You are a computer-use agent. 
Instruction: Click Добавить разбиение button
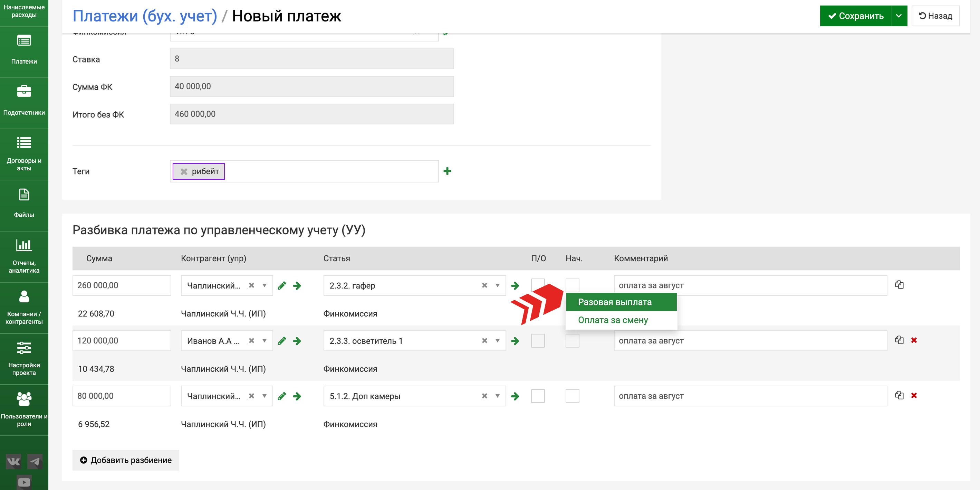coord(126,460)
